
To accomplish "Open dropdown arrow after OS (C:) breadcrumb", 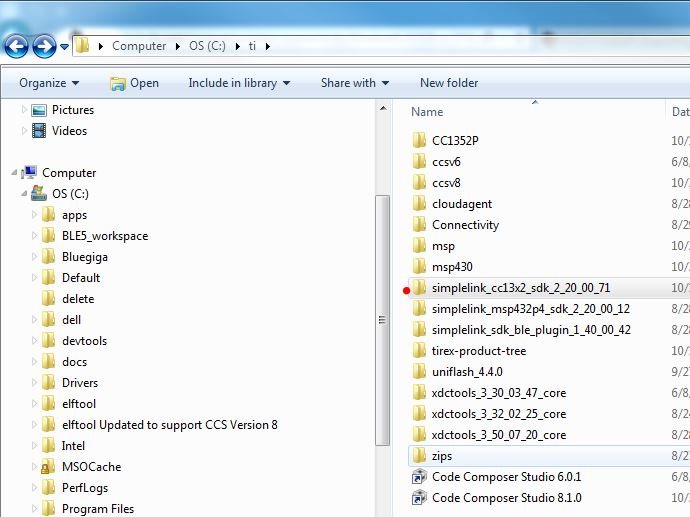I will [237, 46].
